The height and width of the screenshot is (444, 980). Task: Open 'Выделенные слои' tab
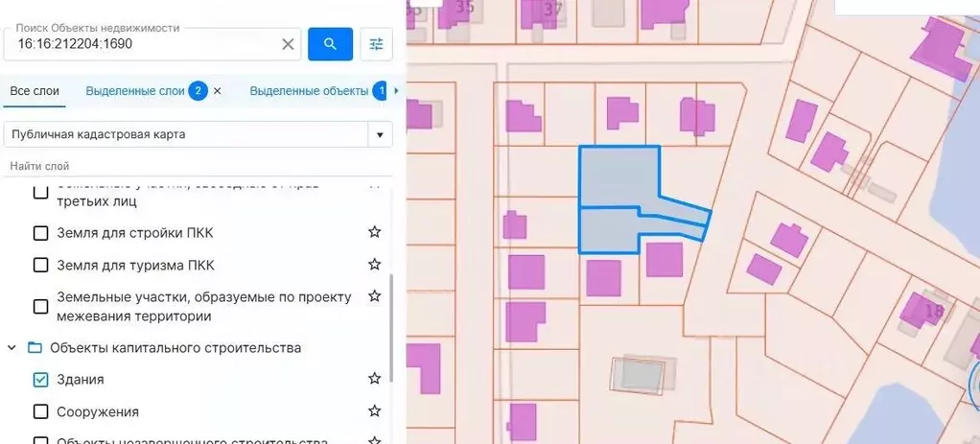(x=134, y=91)
